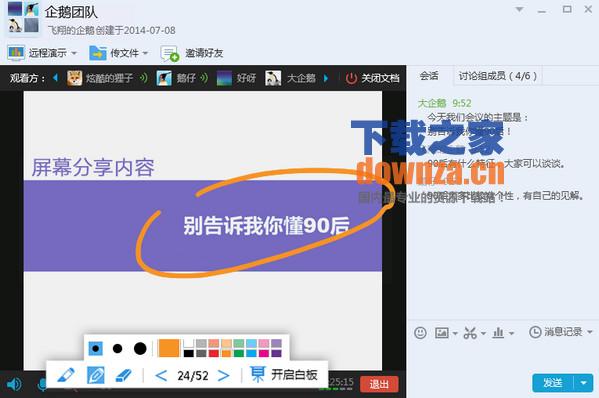Screen dimensions: 599x398
Task: Expand the 远程演示 dropdown arrow
Action: [74, 53]
